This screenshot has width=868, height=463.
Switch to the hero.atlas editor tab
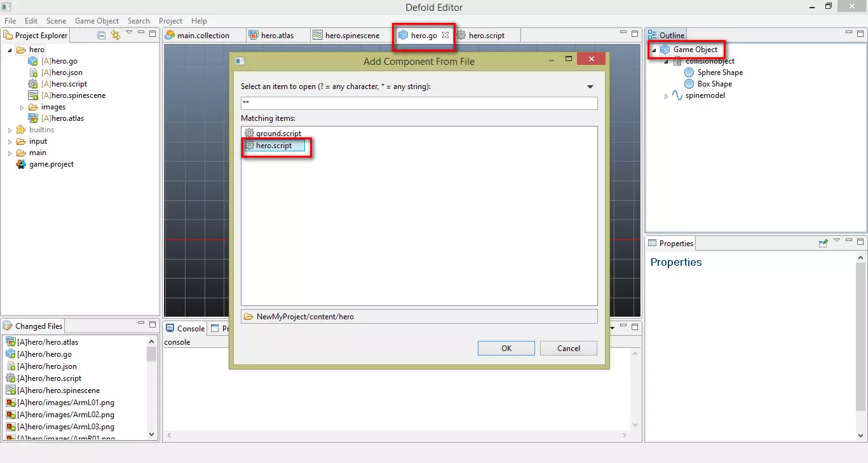[276, 36]
